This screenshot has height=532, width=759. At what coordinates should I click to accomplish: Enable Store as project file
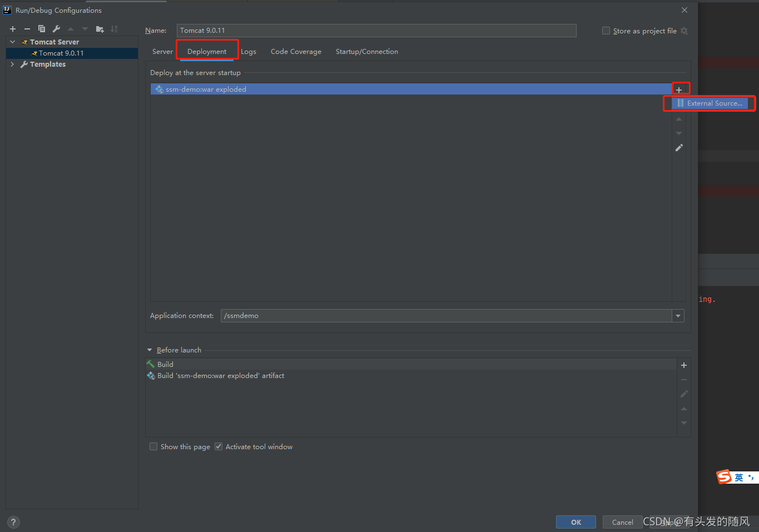pyautogui.click(x=606, y=31)
